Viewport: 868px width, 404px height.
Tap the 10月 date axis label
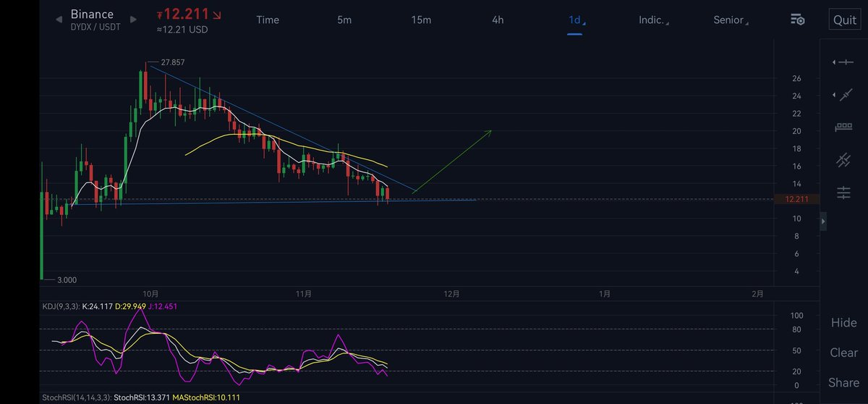point(150,294)
